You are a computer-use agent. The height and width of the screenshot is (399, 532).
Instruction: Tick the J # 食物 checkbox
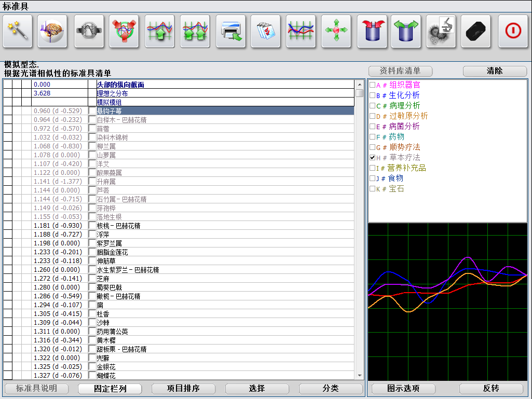(x=372, y=178)
